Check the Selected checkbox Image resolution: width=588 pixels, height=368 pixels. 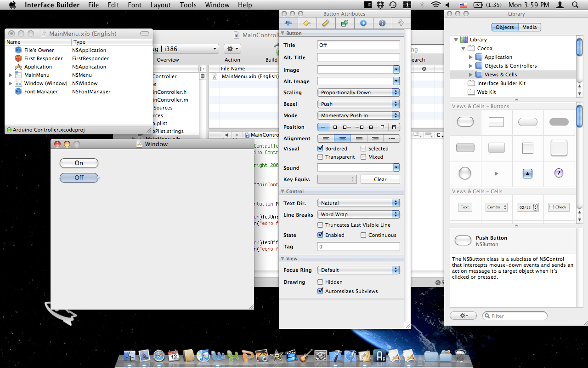[363, 149]
